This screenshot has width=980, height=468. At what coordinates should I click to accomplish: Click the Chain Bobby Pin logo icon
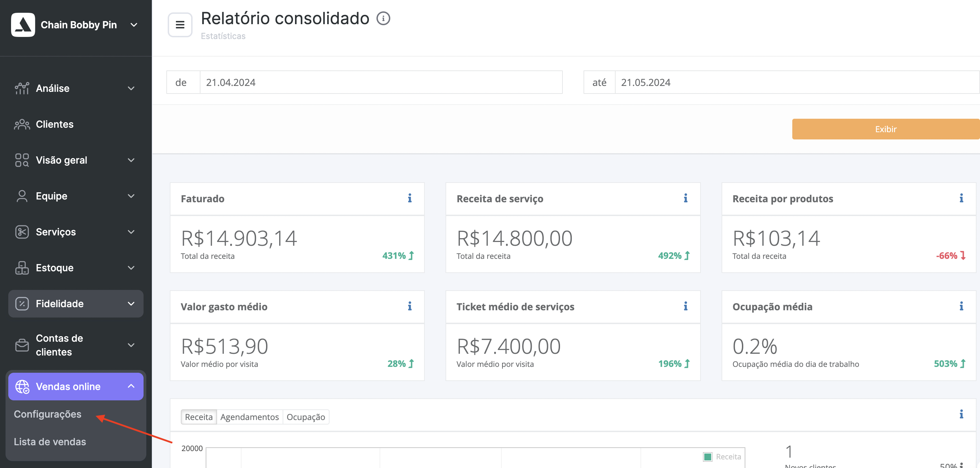coord(23,25)
